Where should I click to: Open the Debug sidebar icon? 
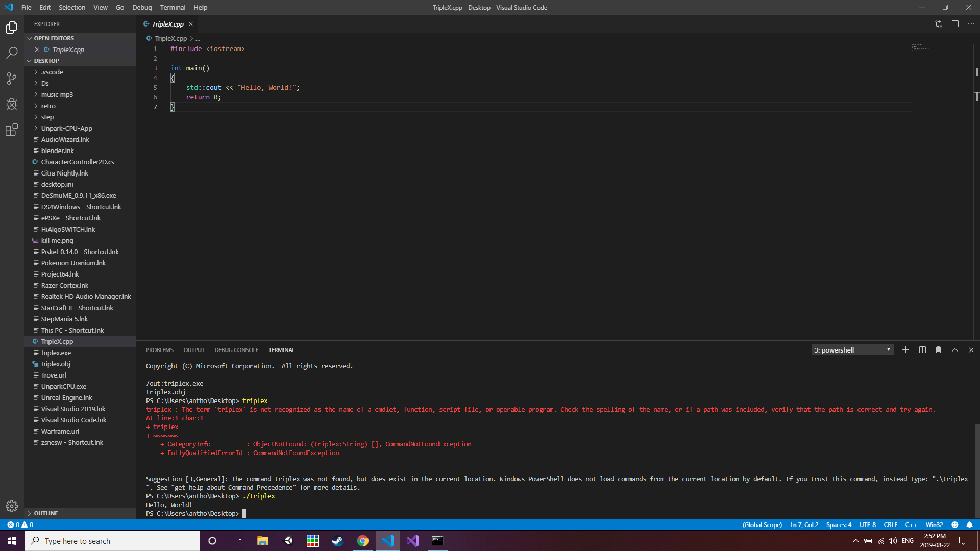click(x=11, y=104)
